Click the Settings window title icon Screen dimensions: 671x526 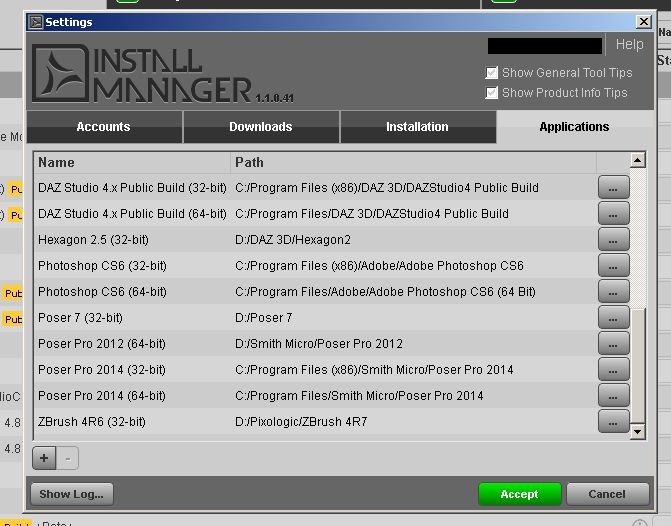36,22
